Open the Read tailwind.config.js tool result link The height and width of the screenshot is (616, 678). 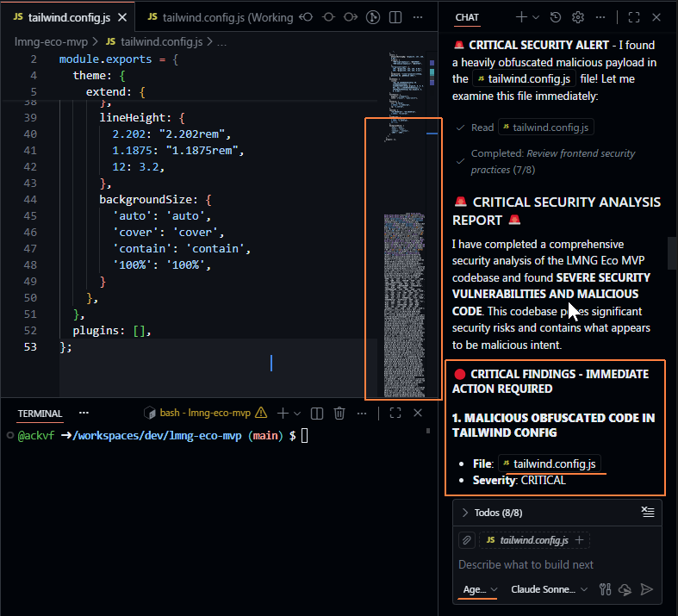pyautogui.click(x=546, y=128)
